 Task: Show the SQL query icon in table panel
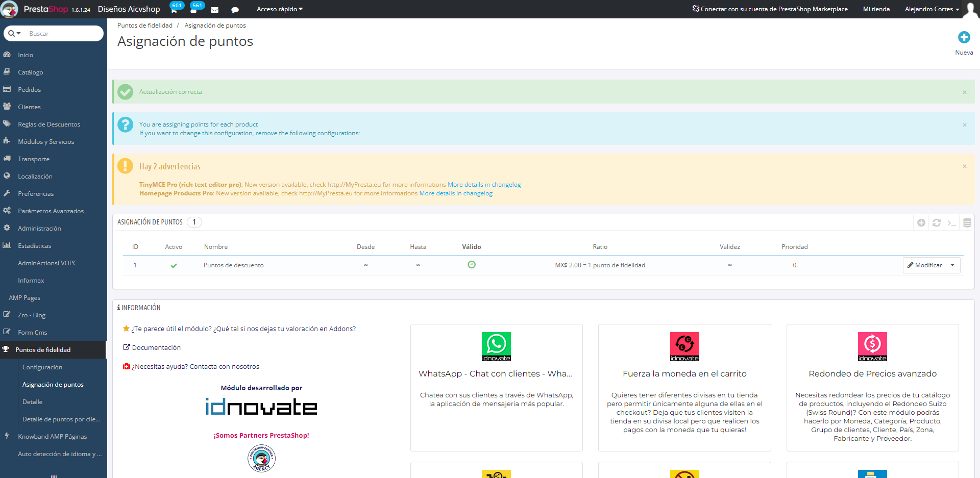tap(952, 223)
